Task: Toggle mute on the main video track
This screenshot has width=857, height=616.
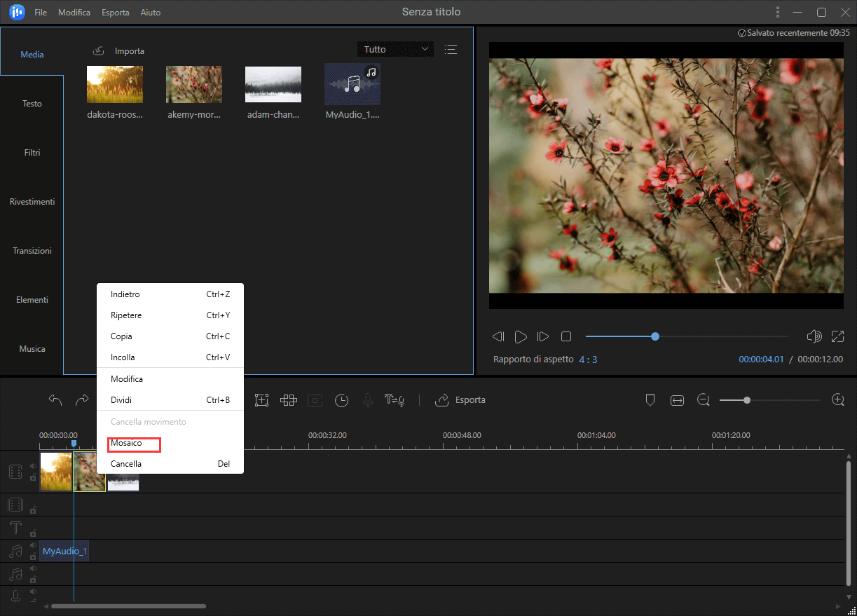Action: pyautogui.click(x=33, y=466)
